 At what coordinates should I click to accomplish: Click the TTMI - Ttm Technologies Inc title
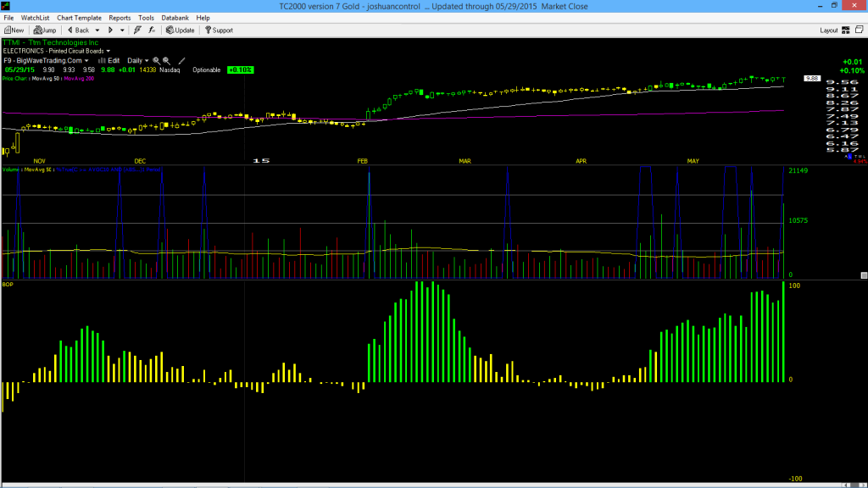(x=50, y=42)
